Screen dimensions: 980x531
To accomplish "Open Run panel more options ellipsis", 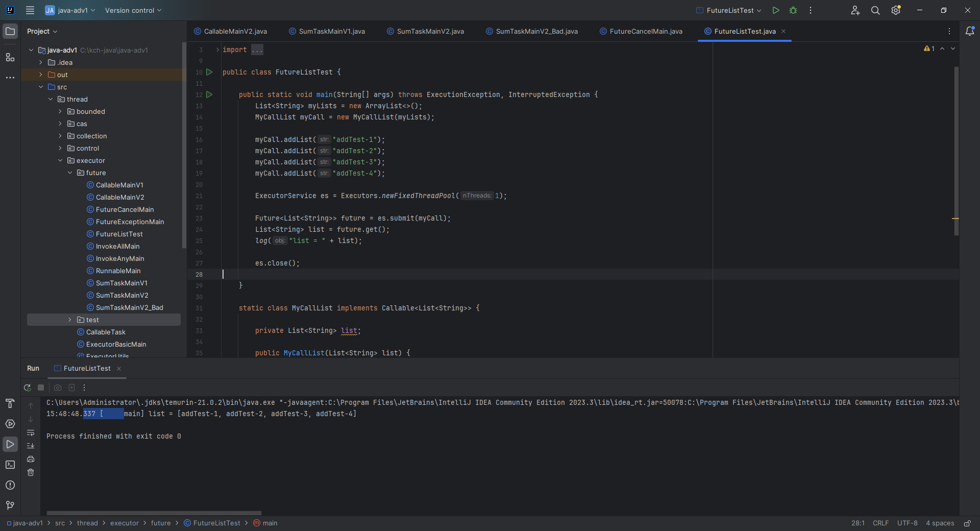I will click(85, 388).
